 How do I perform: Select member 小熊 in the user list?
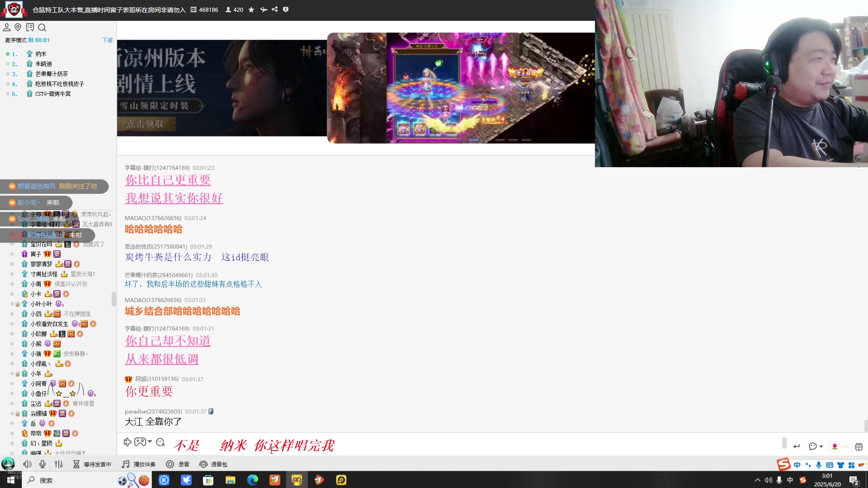coord(36,344)
